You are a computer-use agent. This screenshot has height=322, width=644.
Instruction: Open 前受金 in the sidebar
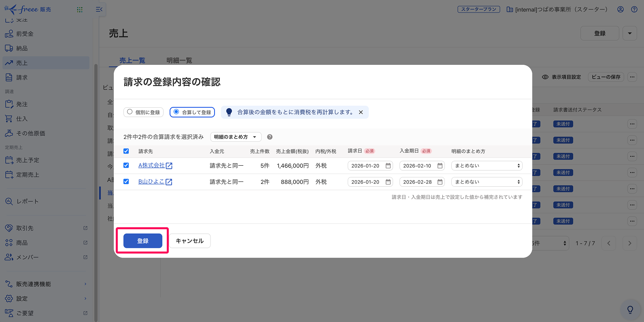point(45,34)
